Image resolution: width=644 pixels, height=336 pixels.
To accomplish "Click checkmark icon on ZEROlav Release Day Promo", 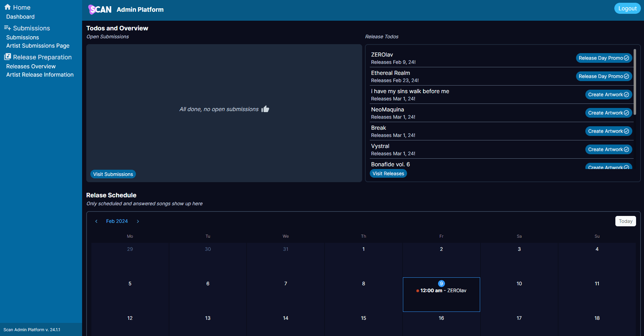I will point(626,58).
